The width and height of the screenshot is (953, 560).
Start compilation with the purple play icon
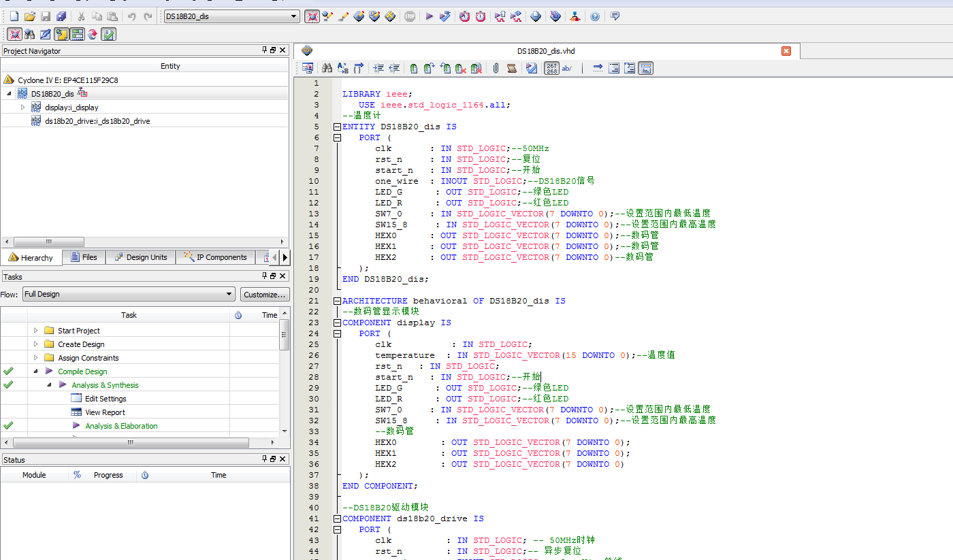click(429, 16)
